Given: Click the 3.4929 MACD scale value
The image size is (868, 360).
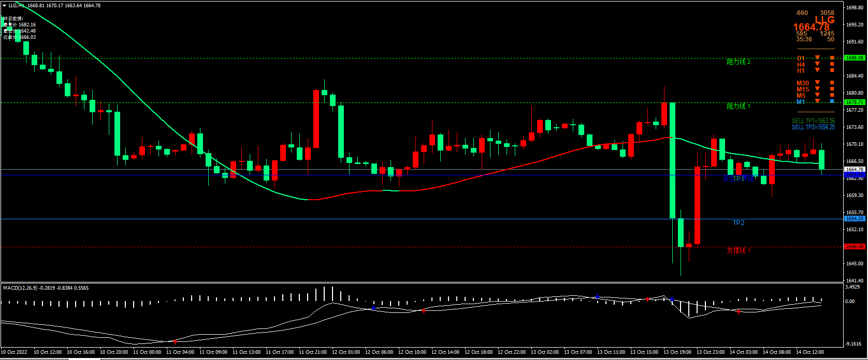Looking at the screenshot, I should pos(852,287).
